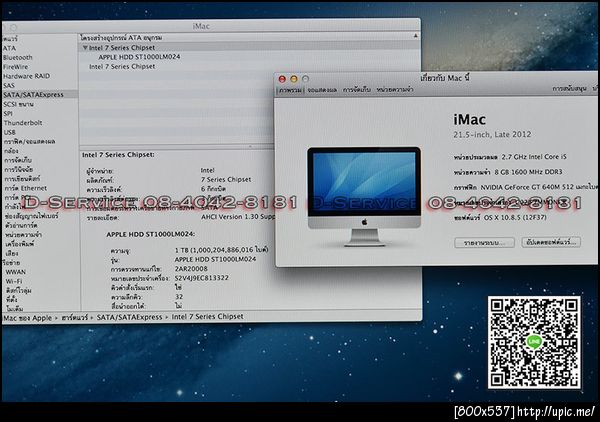Select Wi-Fi in the sidebar
The image size is (600, 422).
pyautogui.click(x=14, y=281)
